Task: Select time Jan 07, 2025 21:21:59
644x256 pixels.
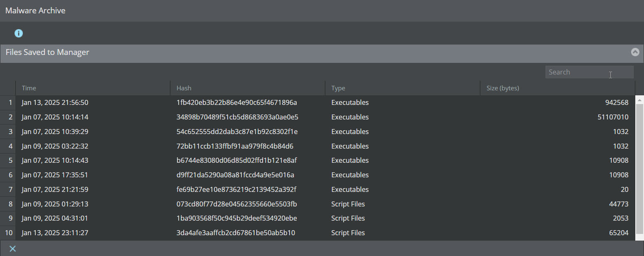Action: [55, 189]
